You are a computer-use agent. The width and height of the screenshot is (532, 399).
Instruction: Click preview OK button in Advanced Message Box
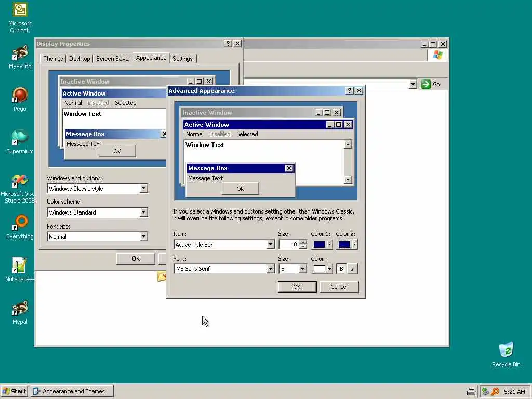coord(240,188)
